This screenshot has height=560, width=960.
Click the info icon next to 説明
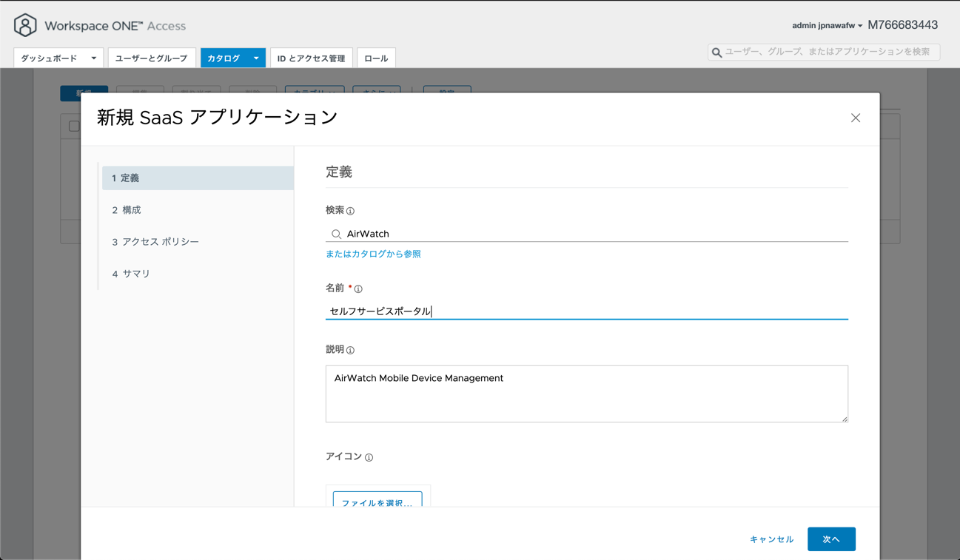tap(350, 350)
